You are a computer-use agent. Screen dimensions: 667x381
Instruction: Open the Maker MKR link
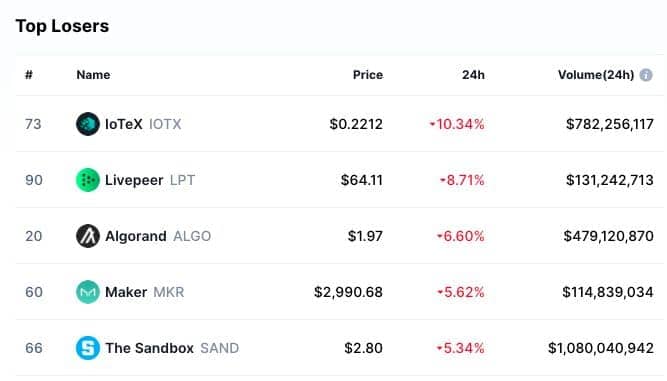pos(145,292)
